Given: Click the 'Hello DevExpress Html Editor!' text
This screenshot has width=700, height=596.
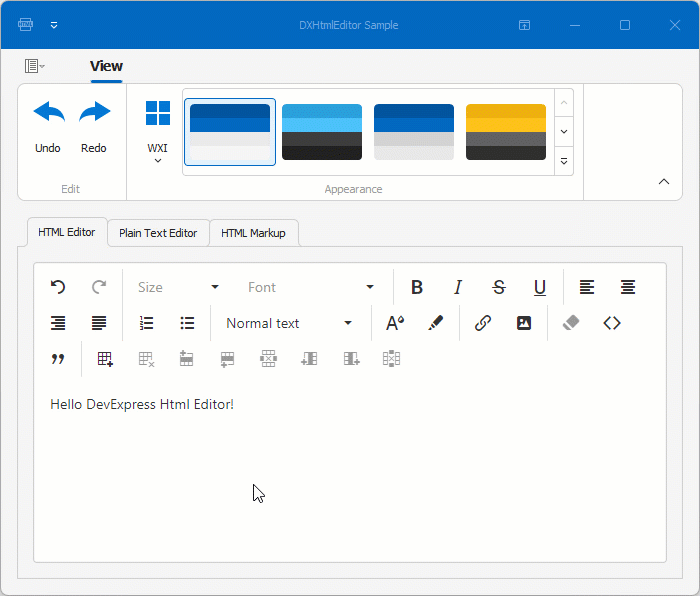Looking at the screenshot, I should coord(142,404).
